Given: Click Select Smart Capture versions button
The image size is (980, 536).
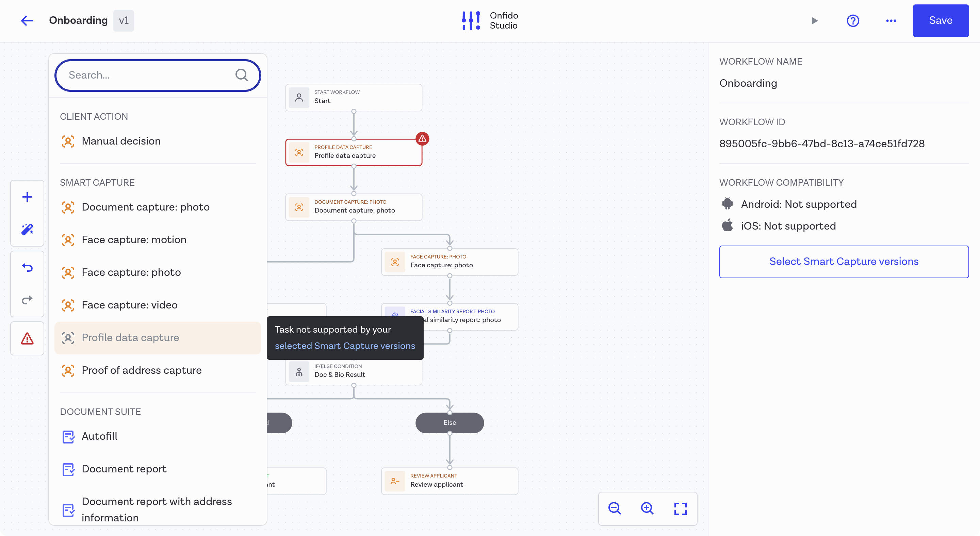Looking at the screenshot, I should click(x=844, y=262).
